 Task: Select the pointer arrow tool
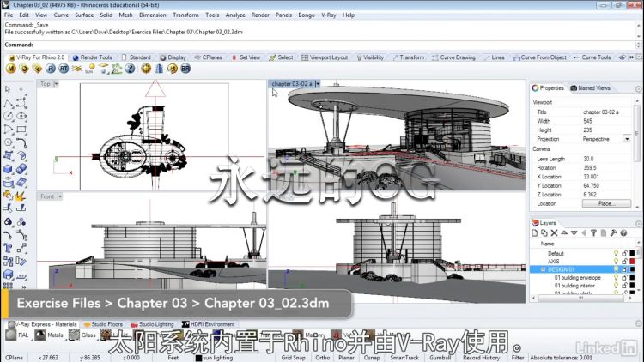8,89
